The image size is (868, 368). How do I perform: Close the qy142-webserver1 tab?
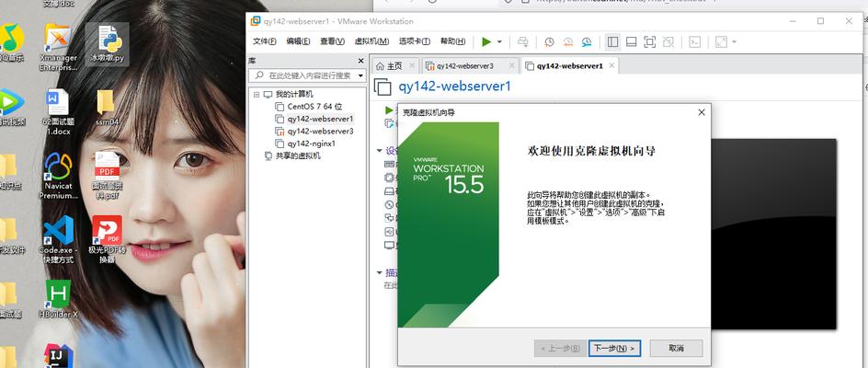pyautogui.click(x=611, y=66)
